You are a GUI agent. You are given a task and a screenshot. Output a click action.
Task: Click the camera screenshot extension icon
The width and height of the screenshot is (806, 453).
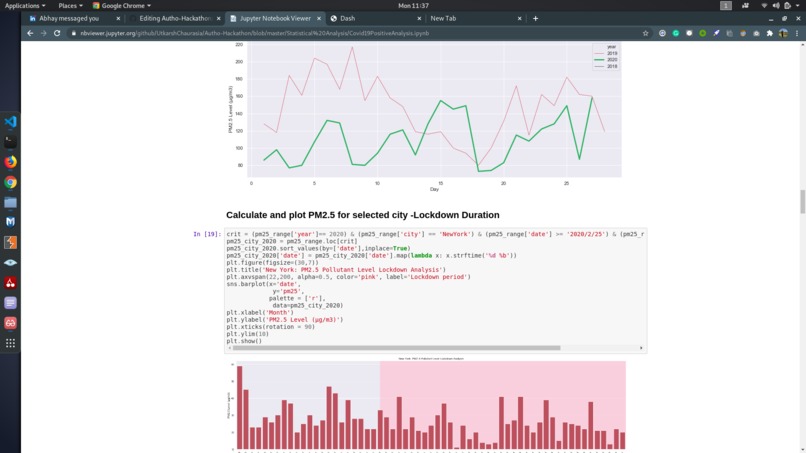pos(756,33)
